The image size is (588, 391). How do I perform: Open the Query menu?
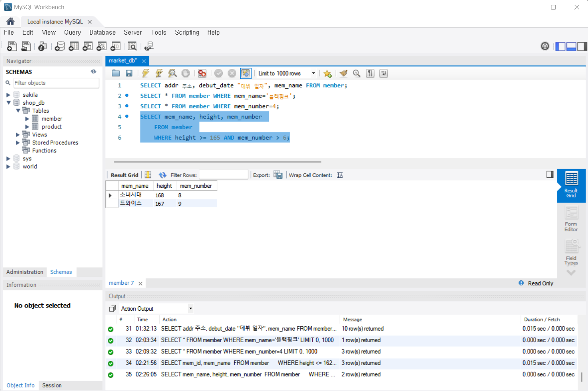[x=72, y=33]
